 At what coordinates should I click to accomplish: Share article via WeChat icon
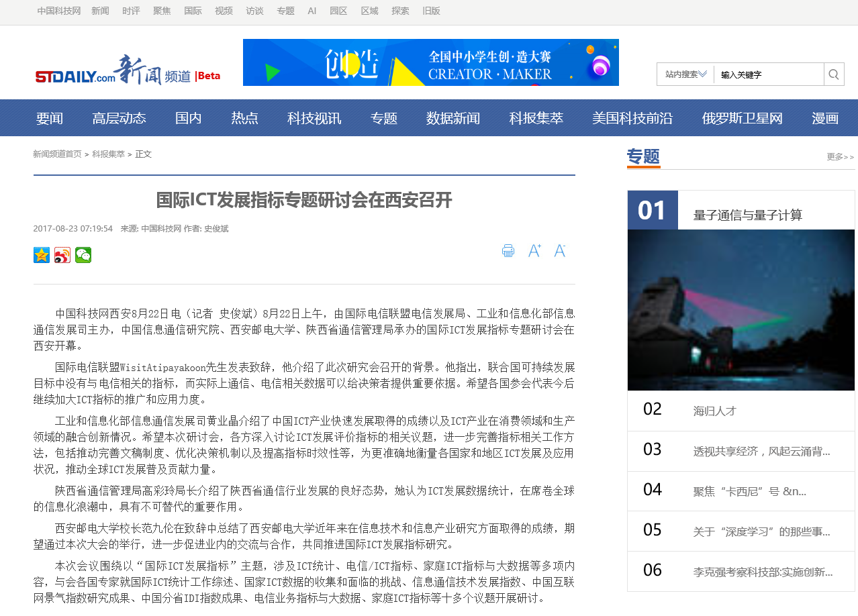click(x=83, y=255)
